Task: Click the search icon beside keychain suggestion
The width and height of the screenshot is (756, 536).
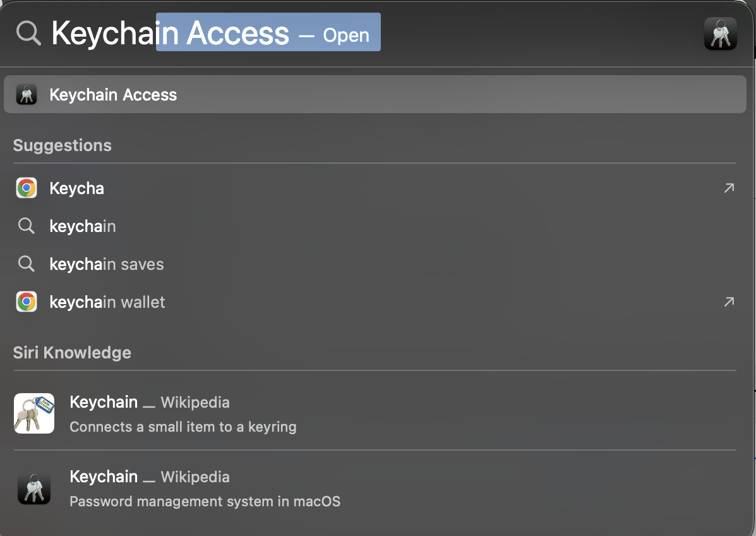Action: coord(27,226)
